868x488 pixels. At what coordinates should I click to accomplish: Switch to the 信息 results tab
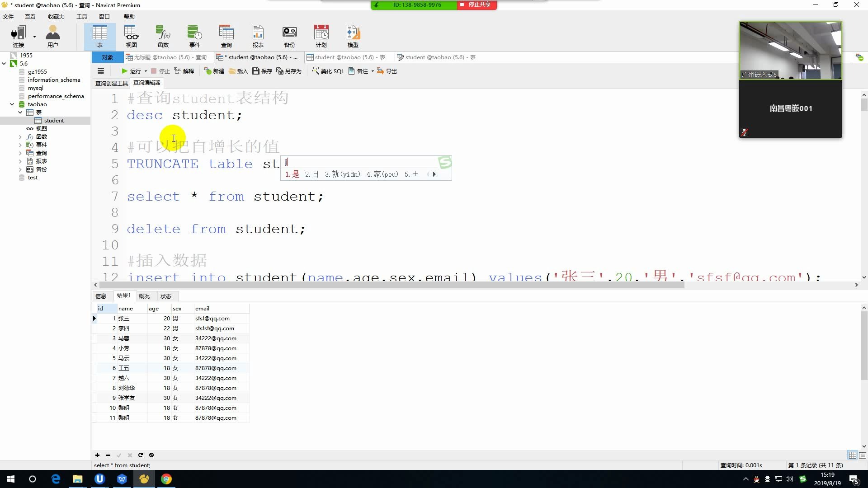click(101, 296)
